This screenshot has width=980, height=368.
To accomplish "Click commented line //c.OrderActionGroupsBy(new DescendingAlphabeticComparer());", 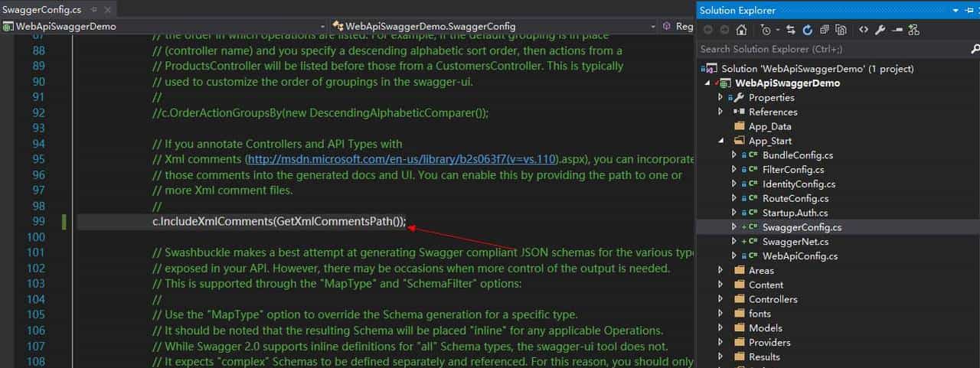I will 320,112.
